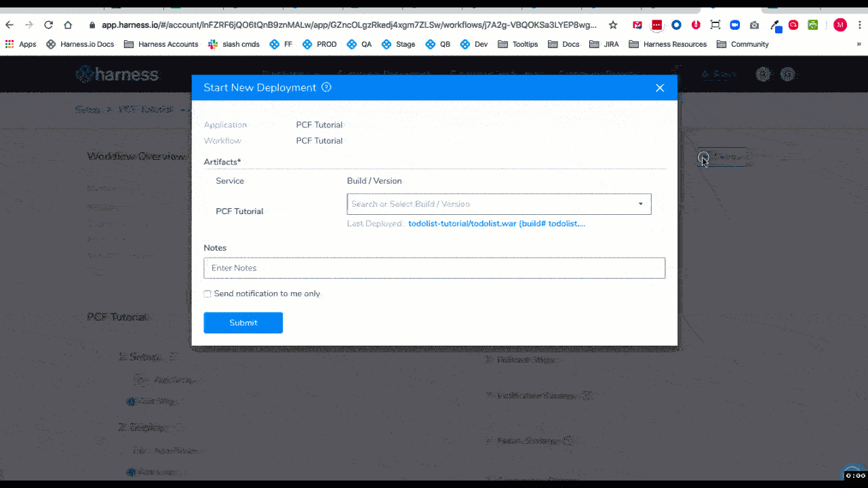Viewport: 868px width, 488px height.
Task: Show the hidden bookmarks with the overflow chevron
Action: click(859, 44)
